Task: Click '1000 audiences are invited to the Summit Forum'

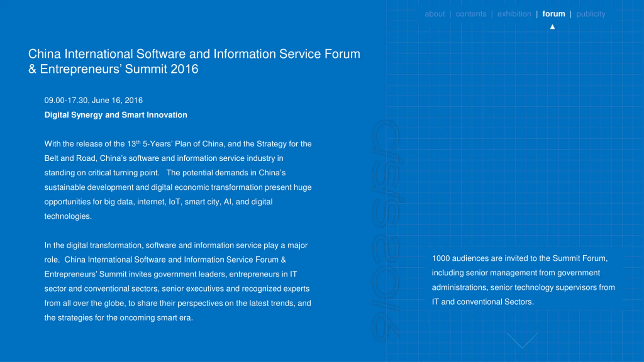Action: tap(520, 258)
